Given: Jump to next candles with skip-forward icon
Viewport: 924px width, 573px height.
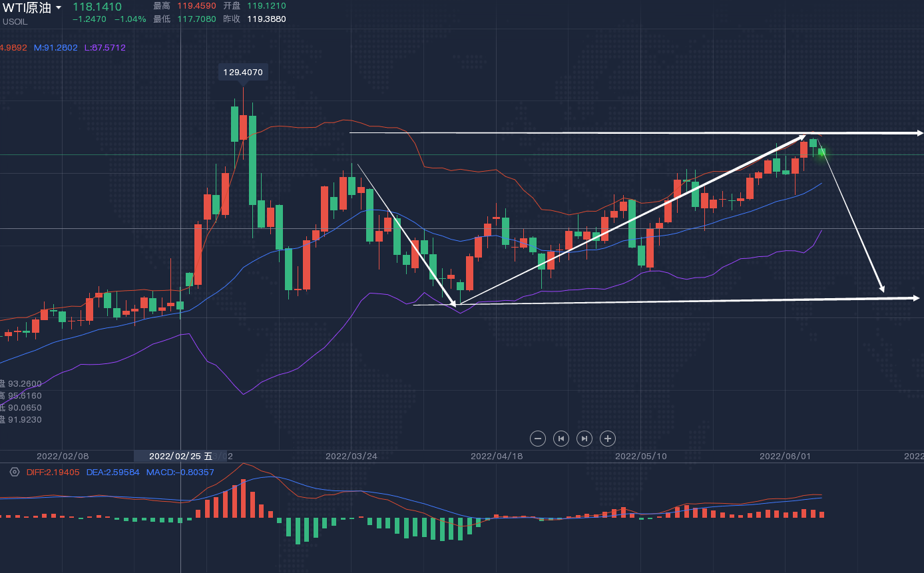Looking at the screenshot, I should pos(584,438).
